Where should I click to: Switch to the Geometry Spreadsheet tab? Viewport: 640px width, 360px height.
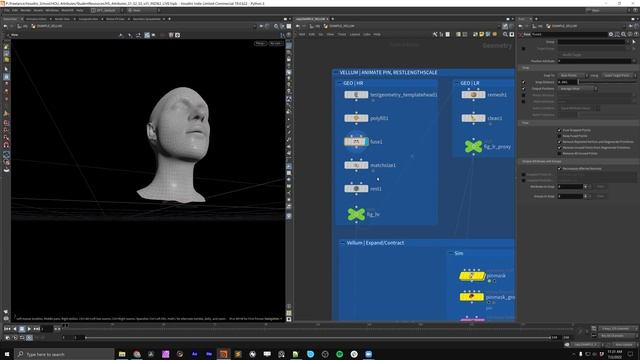(x=147, y=19)
